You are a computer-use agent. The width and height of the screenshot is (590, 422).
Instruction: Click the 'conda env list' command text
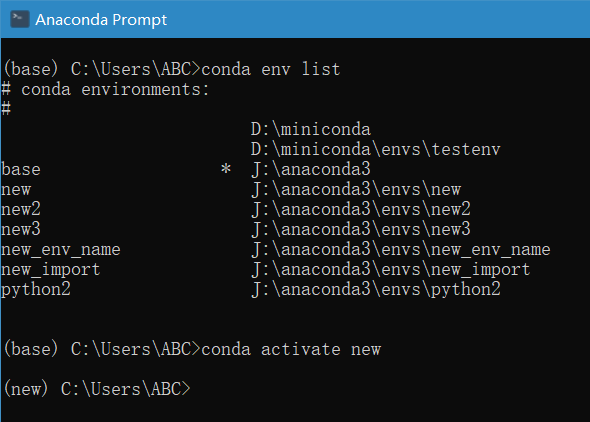click(271, 69)
